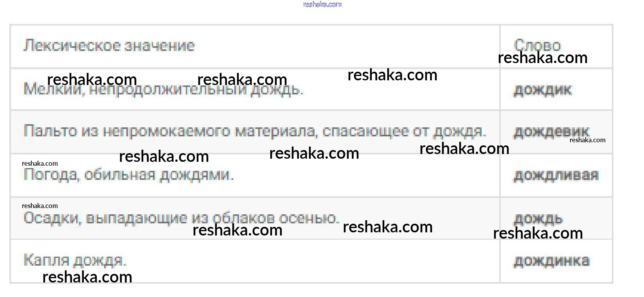Screen dimensions: 644x297
Task: Click the word 'дождливая' cell
Action: 556,175
